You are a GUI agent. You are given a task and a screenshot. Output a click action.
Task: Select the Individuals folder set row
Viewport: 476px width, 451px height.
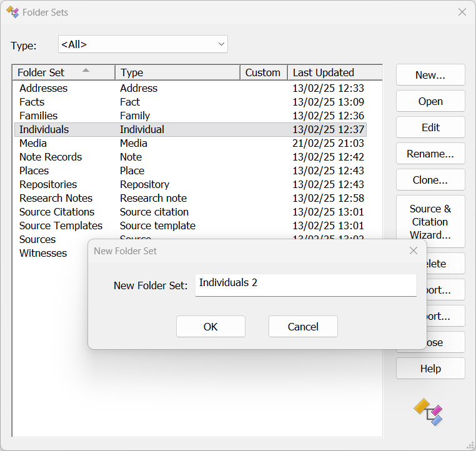click(x=191, y=129)
